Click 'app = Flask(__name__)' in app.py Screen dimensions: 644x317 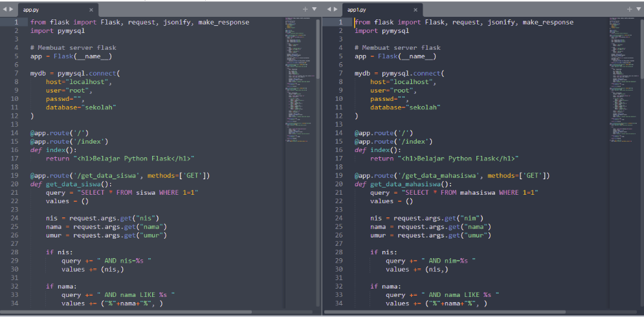(71, 56)
